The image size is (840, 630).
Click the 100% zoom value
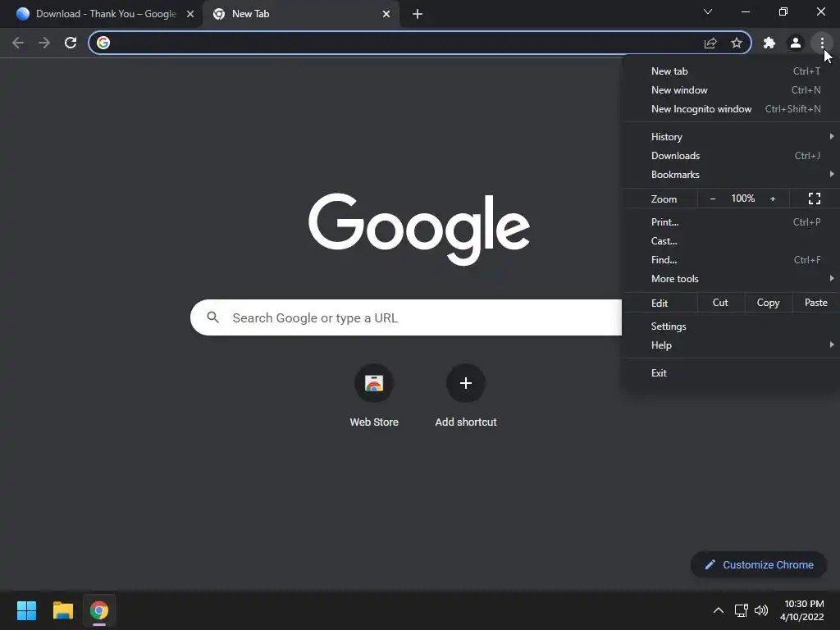(743, 199)
